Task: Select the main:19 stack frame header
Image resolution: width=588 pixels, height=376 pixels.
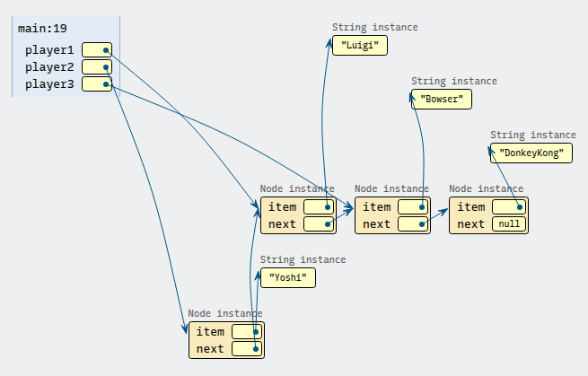Action: (x=43, y=29)
